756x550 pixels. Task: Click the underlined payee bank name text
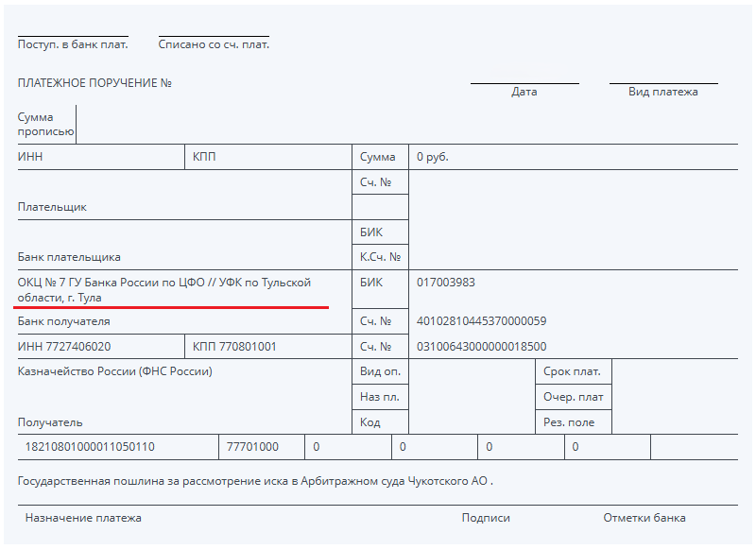(163, 289)
